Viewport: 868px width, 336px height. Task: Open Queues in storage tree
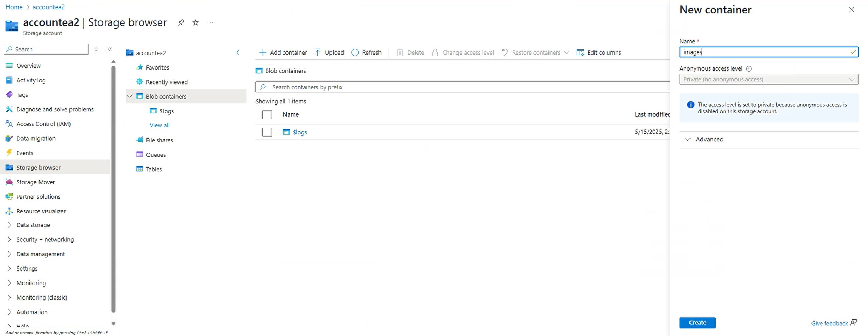[156, 155]
